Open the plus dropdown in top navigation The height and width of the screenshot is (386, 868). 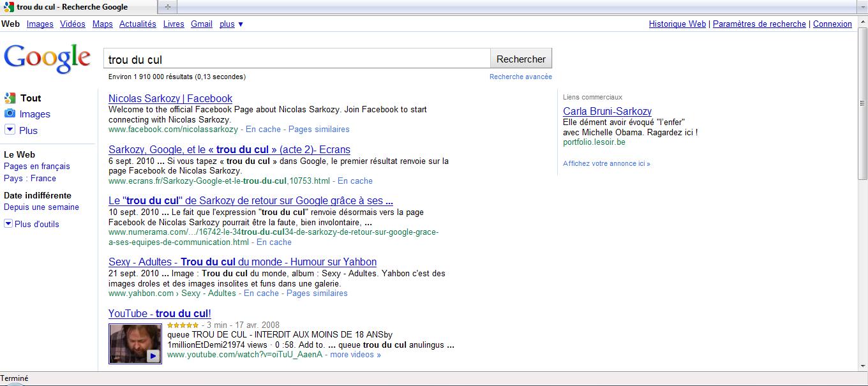pyautogui.click(x=231, y=24)
